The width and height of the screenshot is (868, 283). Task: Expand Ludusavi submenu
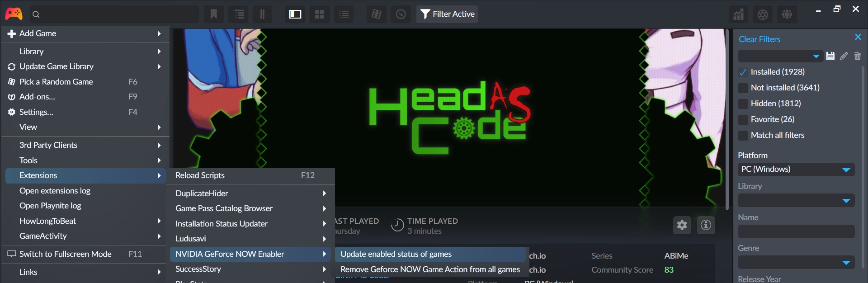point(250,239)
